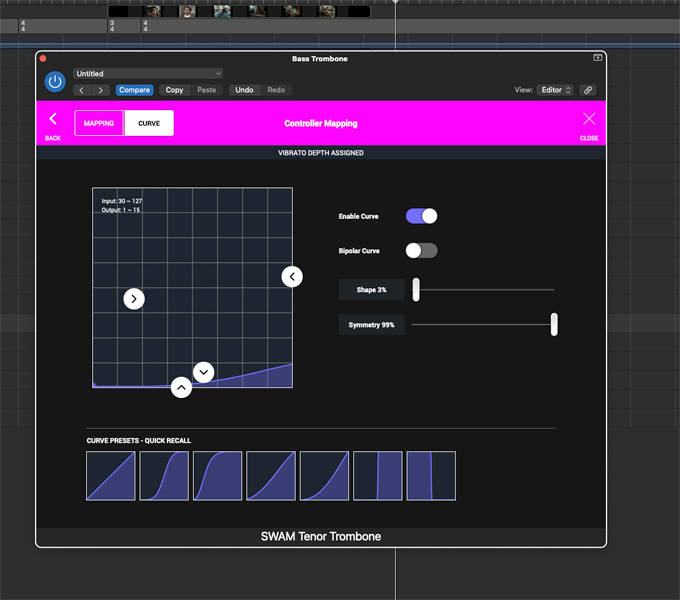
Task: Select the fourth gentle curve preset
Action: coord(271,476)
